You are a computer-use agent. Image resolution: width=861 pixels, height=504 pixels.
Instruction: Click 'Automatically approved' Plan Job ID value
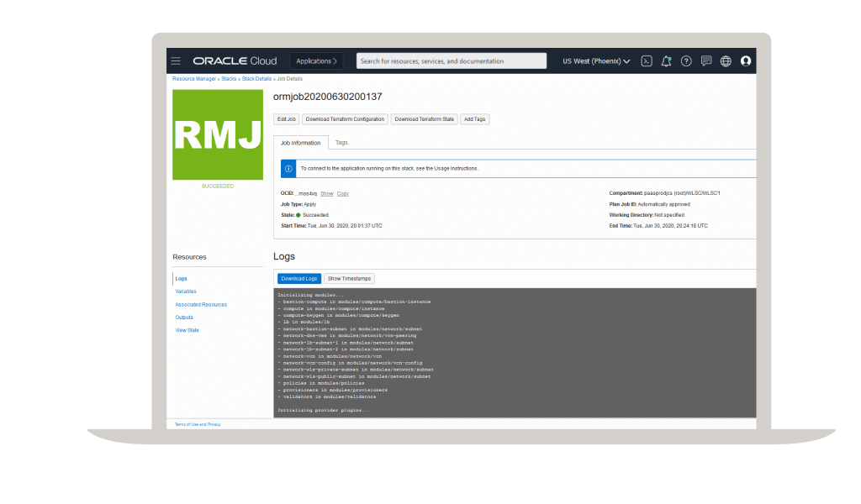coord(664,204)
